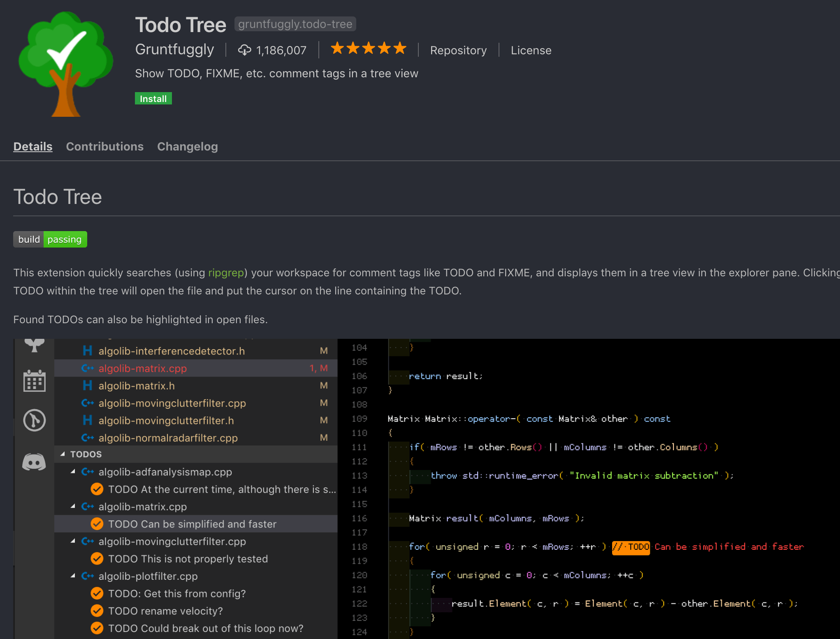Select algolib-matrix.cpp in file list
The width and height of the screenshot is (840, 639).
point(142,368)
